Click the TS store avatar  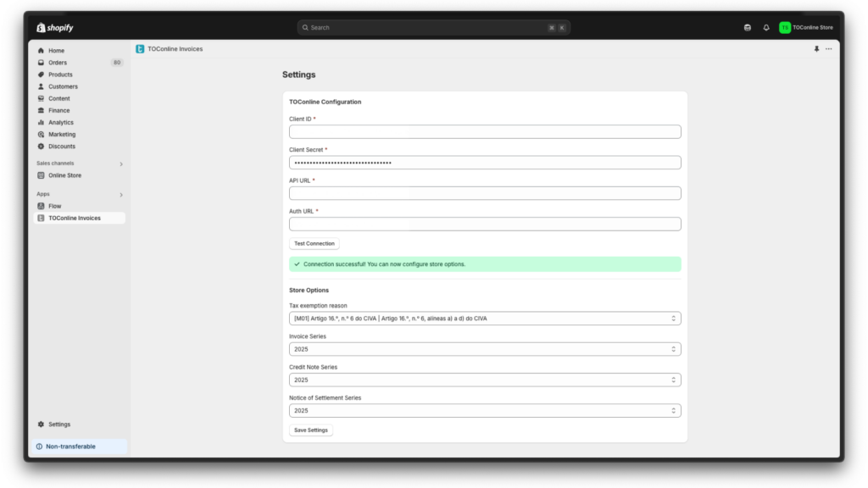[785, 28]
